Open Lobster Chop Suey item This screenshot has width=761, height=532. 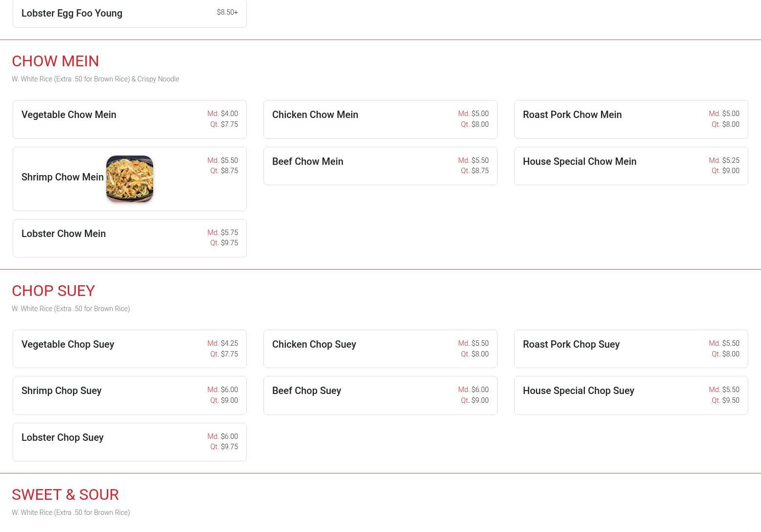tap(62, 438)
